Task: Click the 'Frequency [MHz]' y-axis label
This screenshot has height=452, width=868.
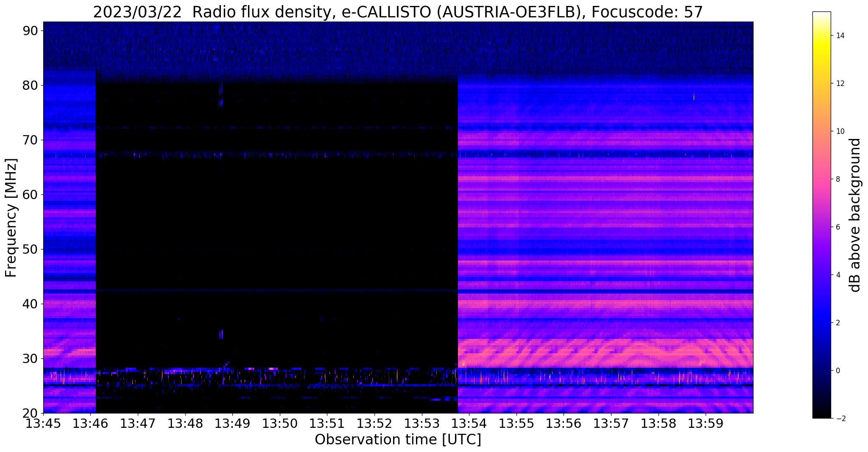Action: pos(11,218)
